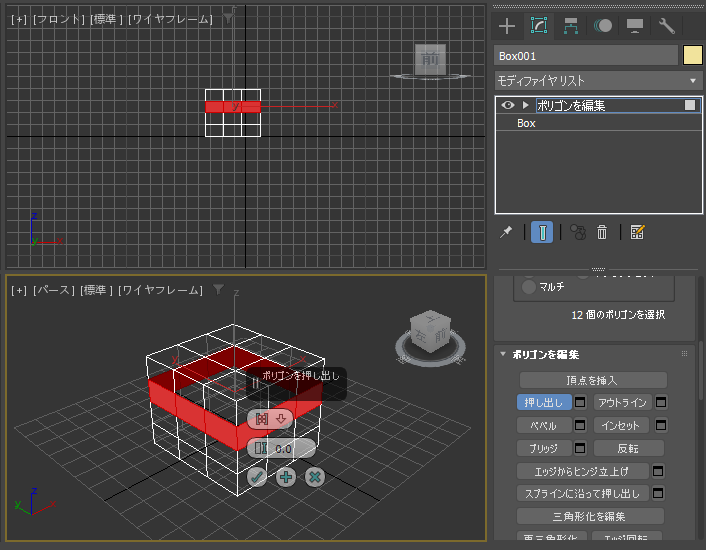The image size is (706, 550).
Task: Open Configure Modifier Sets icon
Action: pyautogui.click(x=638, y=232)
